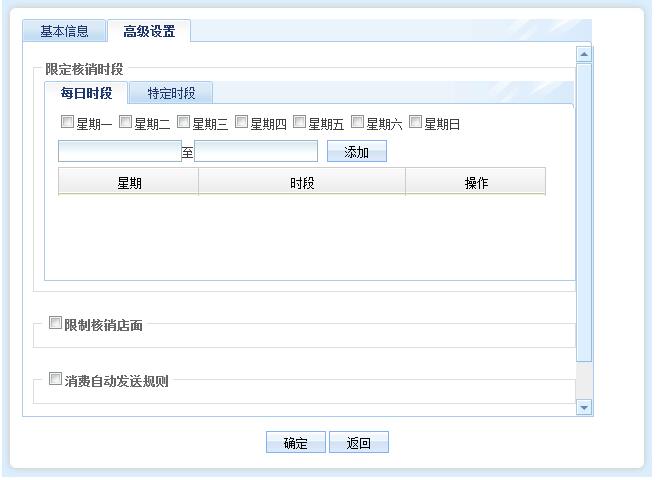The width and height of the screenshot is (657, 480).
Task: Enable the 星期三 checkbox
Action: tap(183, 123)
